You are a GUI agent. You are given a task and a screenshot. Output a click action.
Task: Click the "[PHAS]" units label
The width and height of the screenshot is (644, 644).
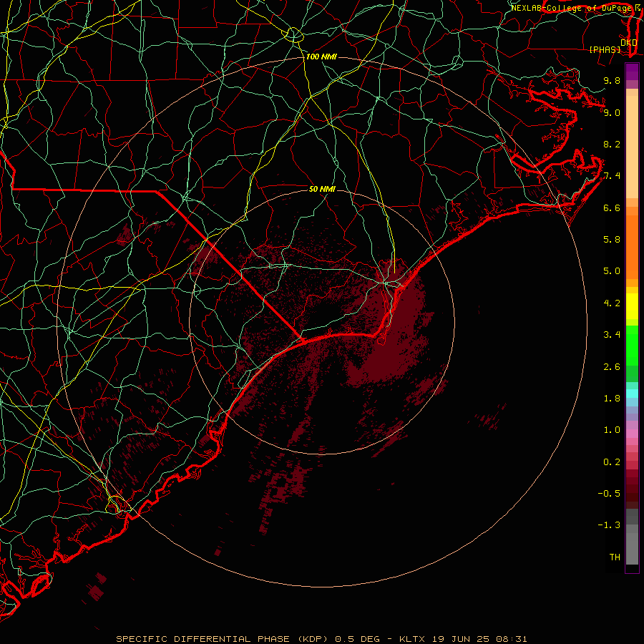(x=605, y=49)
